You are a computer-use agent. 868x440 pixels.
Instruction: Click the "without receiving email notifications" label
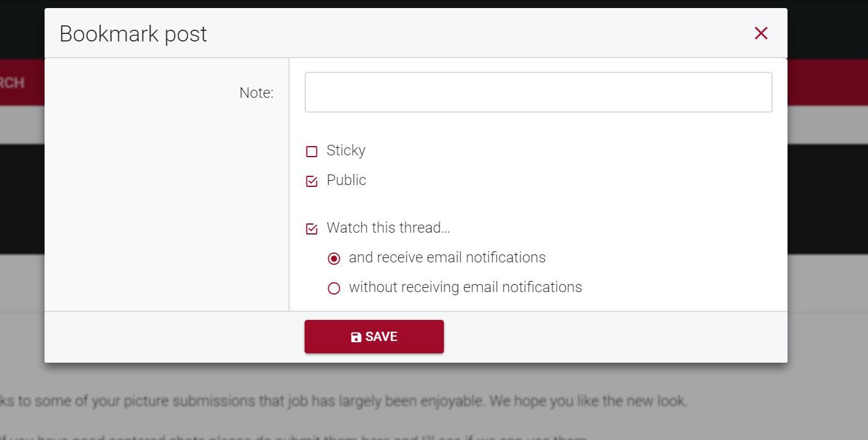465,287
